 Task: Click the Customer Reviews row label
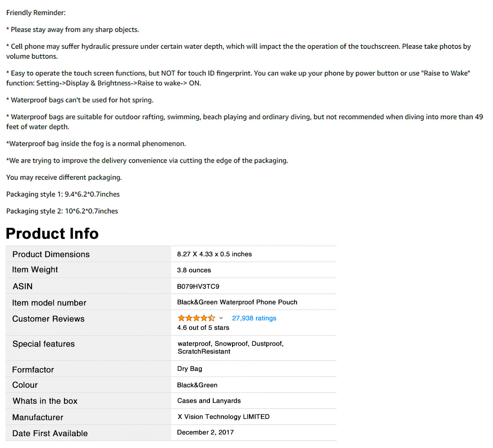(x=48, y=319)
